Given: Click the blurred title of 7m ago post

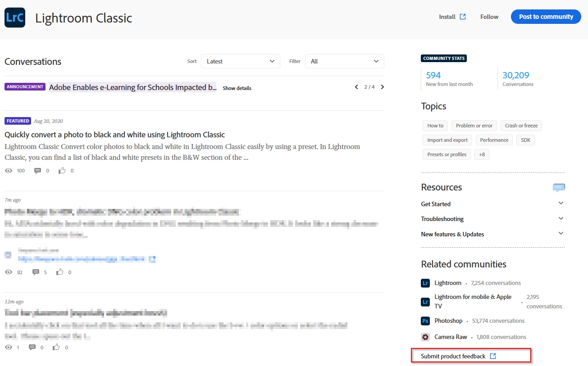Looking at the screenshot, I should (123, 212).
